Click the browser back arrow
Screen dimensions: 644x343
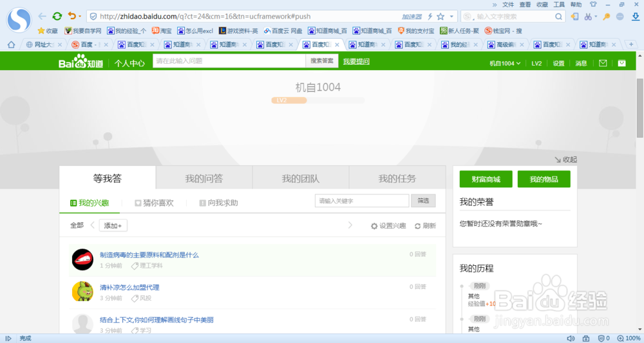(42, 17)
